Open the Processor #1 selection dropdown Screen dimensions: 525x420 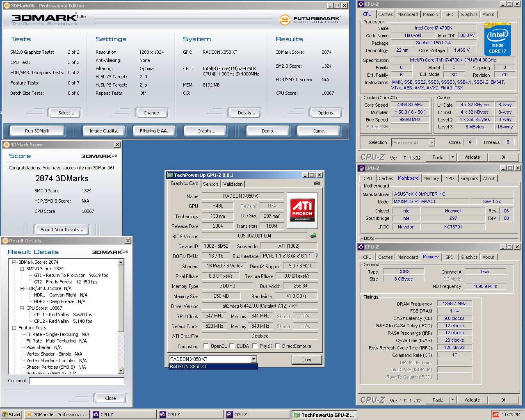431,143
